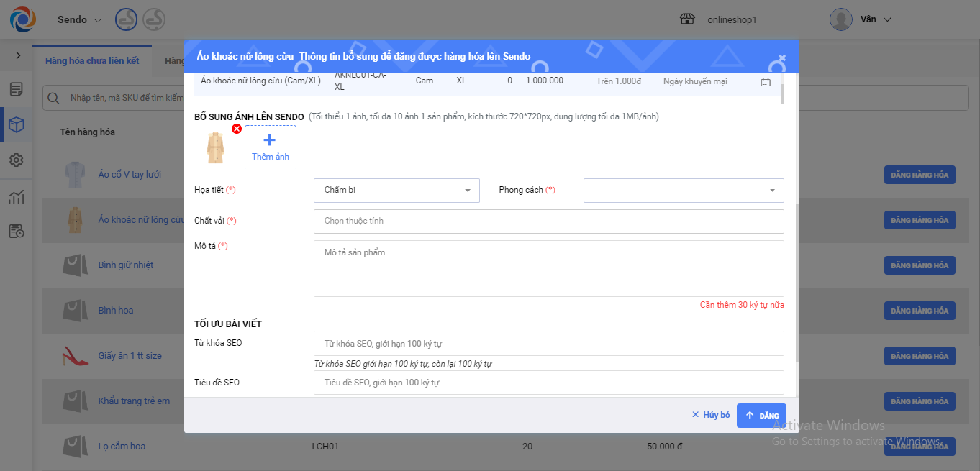Click the Tên hàng hóa column header

pos(87,132)
